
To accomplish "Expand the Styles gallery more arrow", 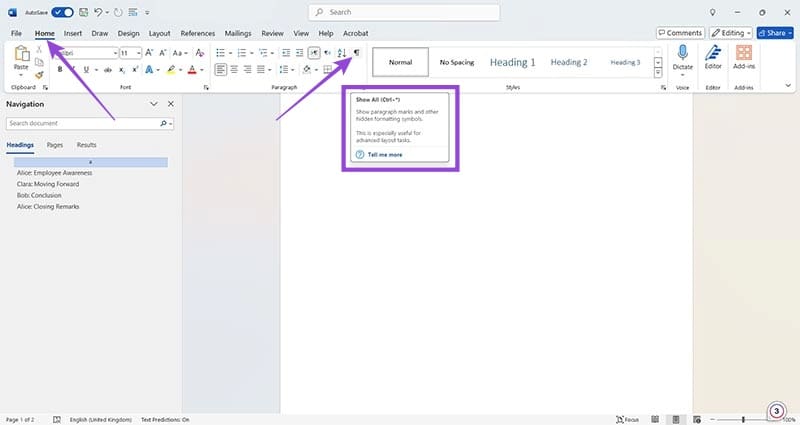I will tap(658, 73).
